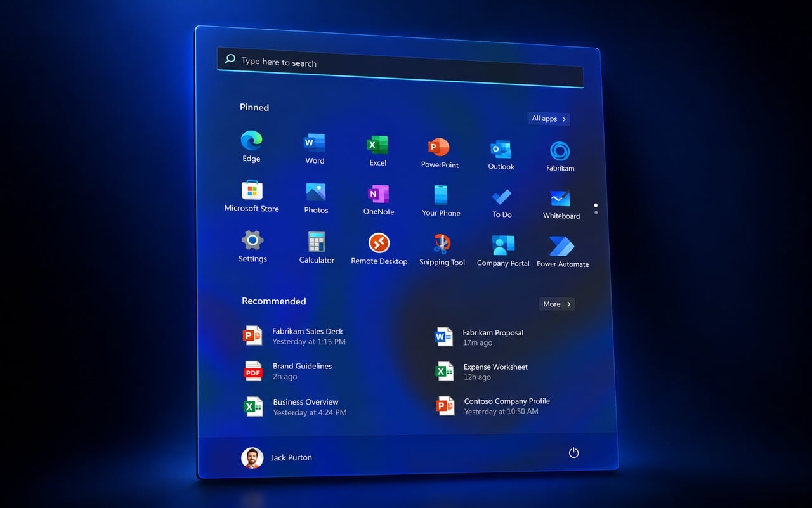Click the Jack Purton account name
Image resolution: width=812 pixels, height=508 pixels.
(x=291, y=457)
